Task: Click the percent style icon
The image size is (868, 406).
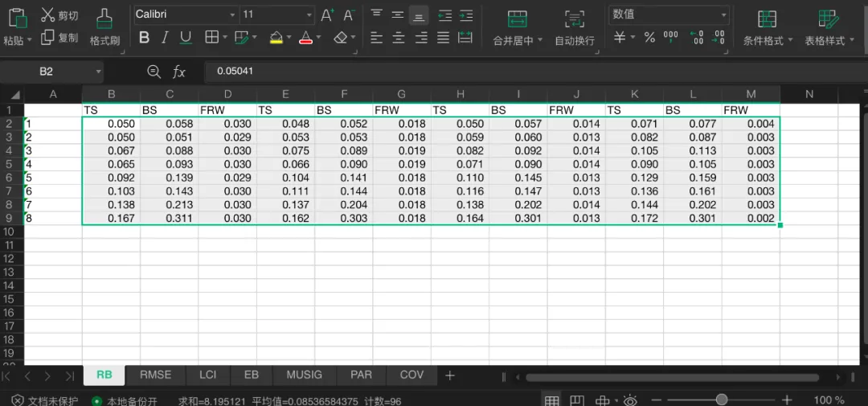Action: pos(649,38)
